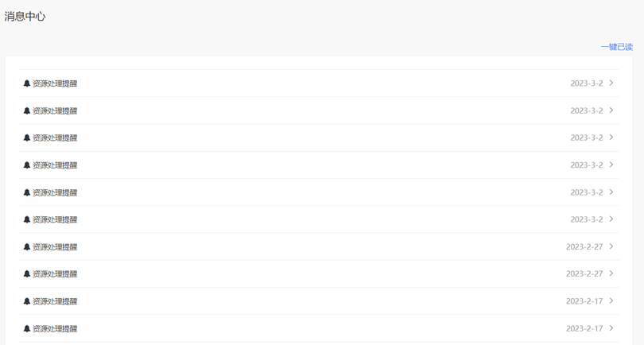Click bell icon in the fourth notification row
The width and height of the screenshot is (644, 345).
[x=27, y=165]
